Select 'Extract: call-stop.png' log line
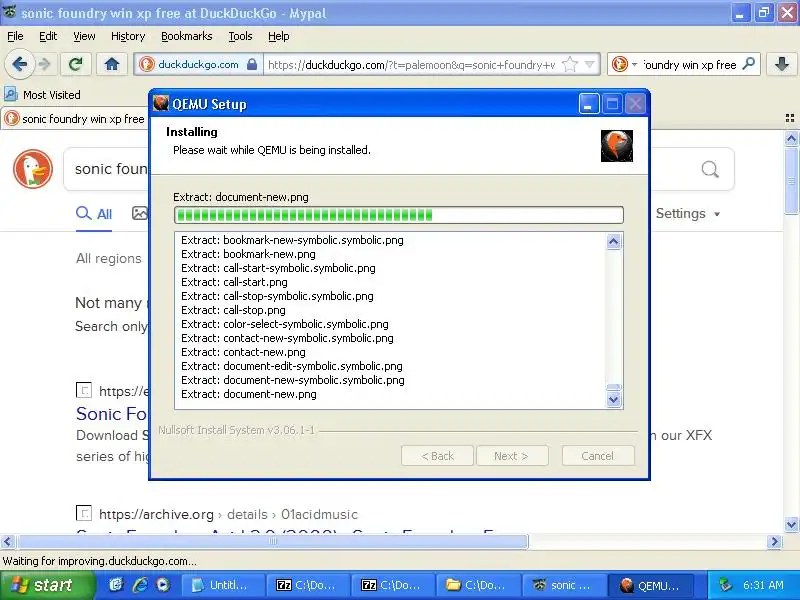 pyautogui.click(x=233, y=310)
